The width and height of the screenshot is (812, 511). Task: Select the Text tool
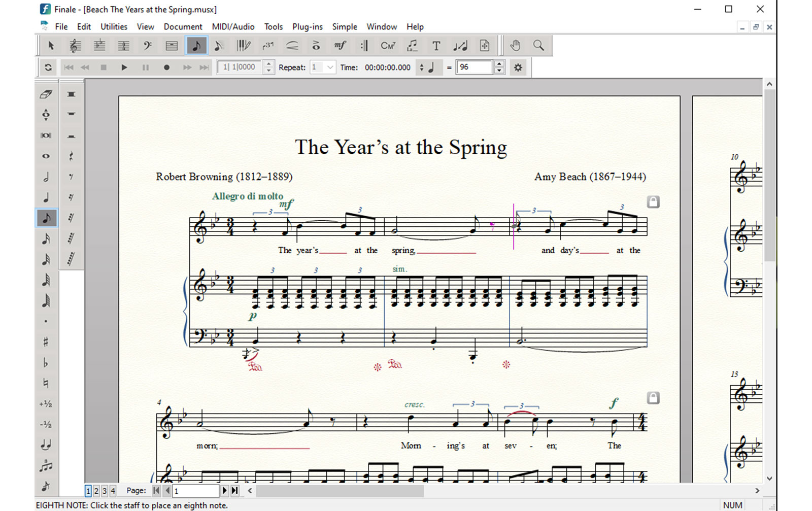coord(436,46)
